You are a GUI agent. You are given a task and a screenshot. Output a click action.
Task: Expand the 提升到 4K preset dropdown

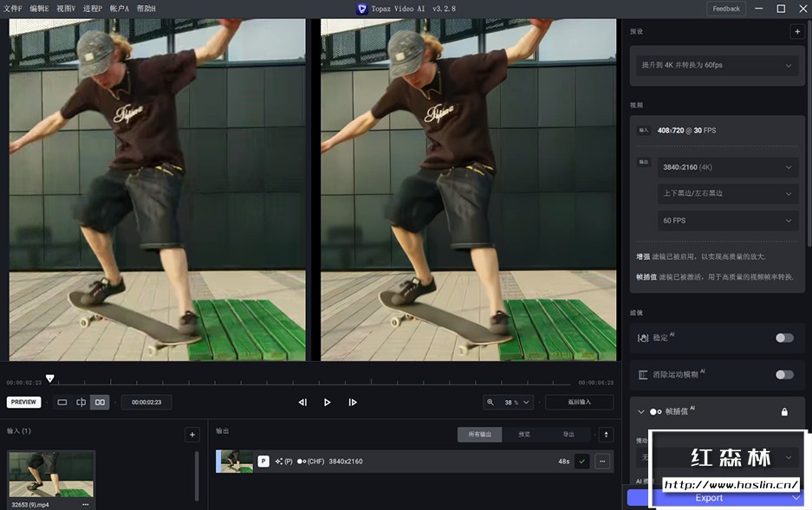(716, 65)
